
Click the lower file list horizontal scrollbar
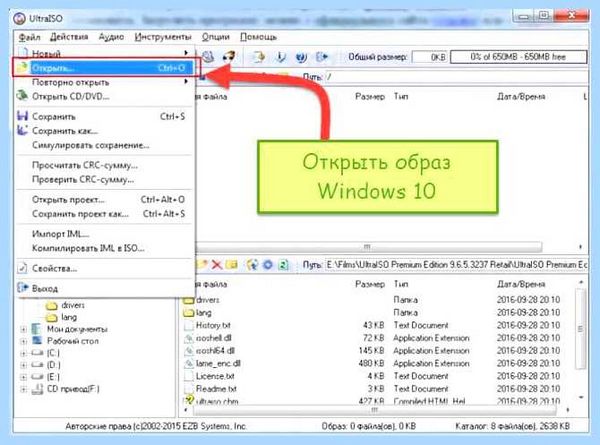[376, 410]
